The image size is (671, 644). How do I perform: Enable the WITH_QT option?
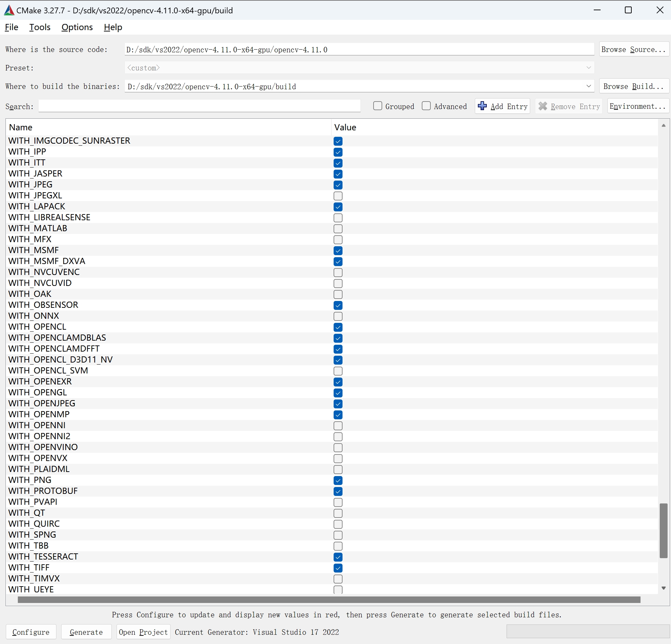click(338, 513)
